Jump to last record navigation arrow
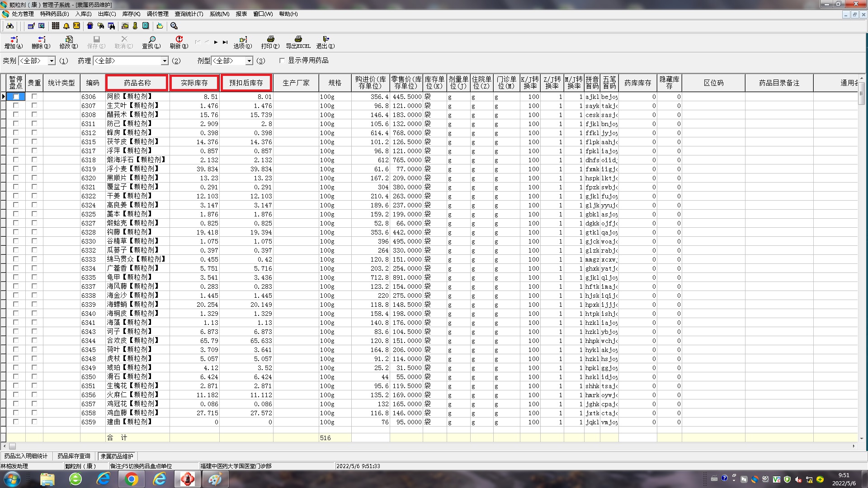Image resolution: width=868 pixels, height=488 pixels. (x=225, y=42)
